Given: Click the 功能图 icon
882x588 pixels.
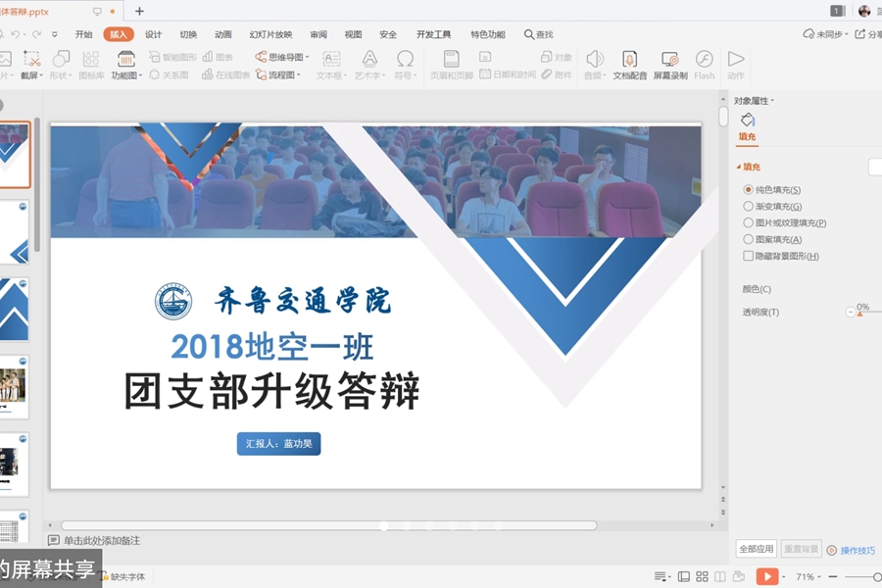Looking at the screenshot, I should (x=126, y=59).
